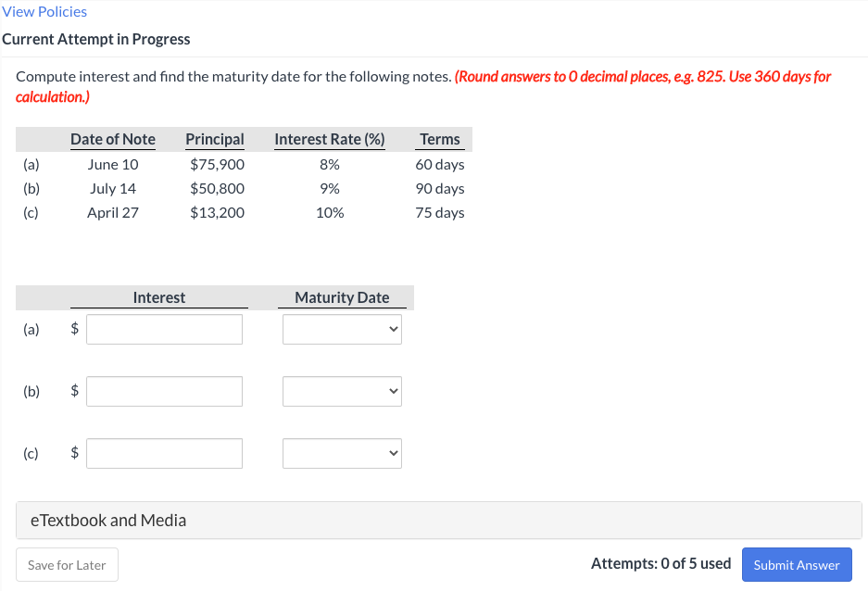Click the Save for Later button

click(x=67, y=564)
